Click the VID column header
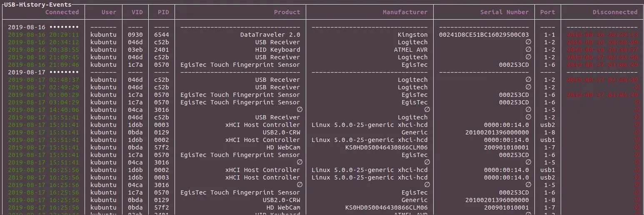Image resolution: width=644 pixels, height=215 pixels. pyautogui.click(x=137, y=12)
